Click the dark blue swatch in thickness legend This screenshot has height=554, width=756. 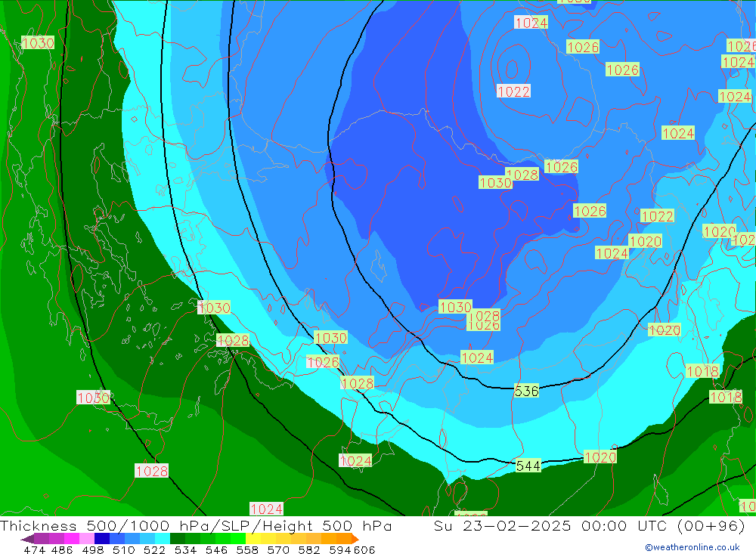102,539
